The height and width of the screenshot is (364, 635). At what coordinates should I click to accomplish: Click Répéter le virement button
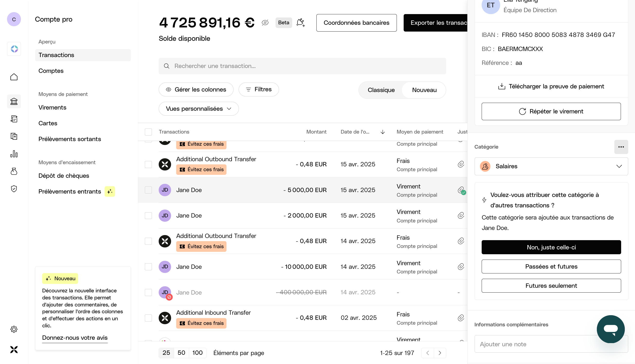[551, 111]
